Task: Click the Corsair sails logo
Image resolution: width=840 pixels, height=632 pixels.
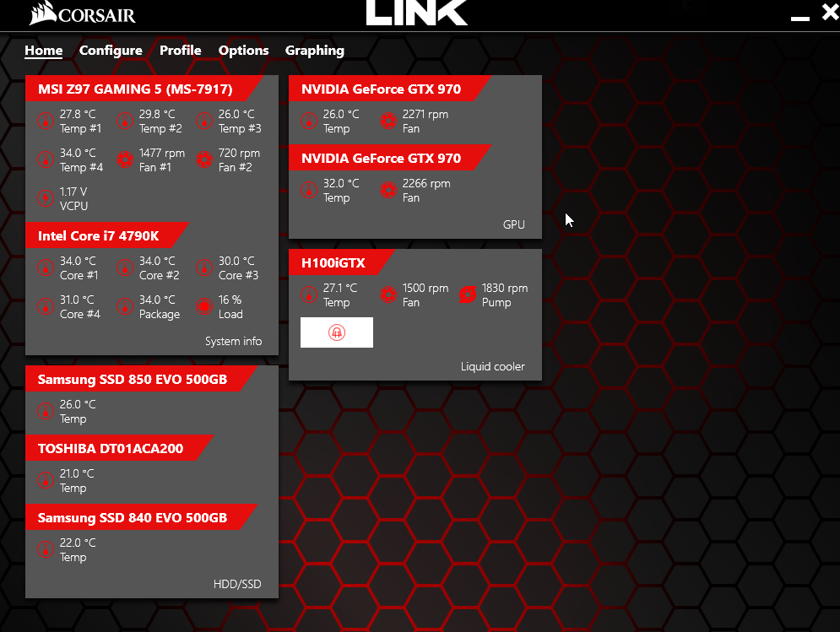Action: tap(43, 14)
